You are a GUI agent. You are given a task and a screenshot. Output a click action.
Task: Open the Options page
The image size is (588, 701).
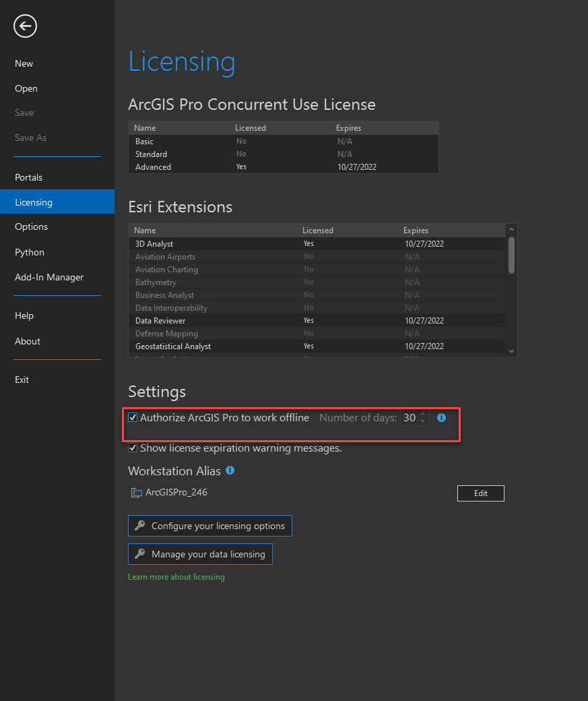(x=31, y=226)
